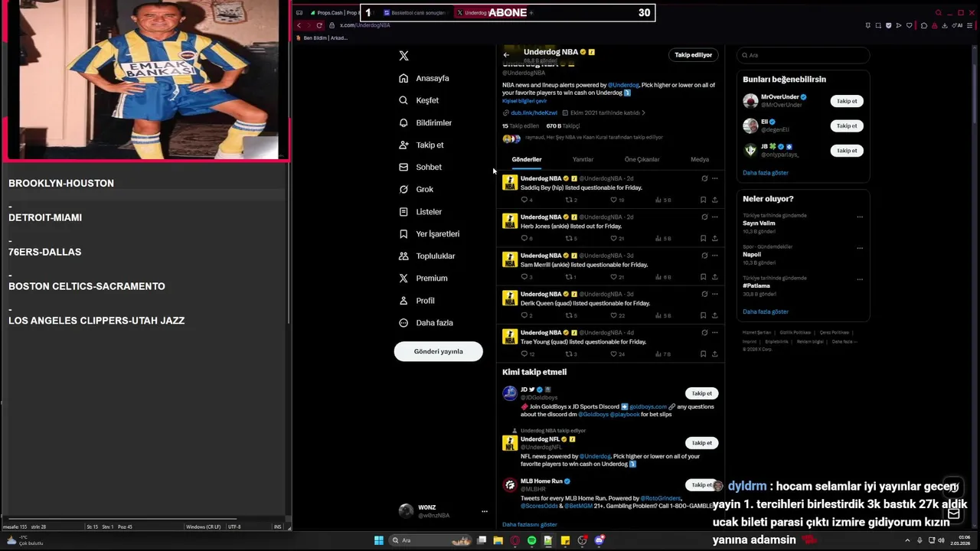The height and width of the screenshot is (551, 980).
Task: Follow Eli (@degenEli) with Takip et
Action: point(847,126)
